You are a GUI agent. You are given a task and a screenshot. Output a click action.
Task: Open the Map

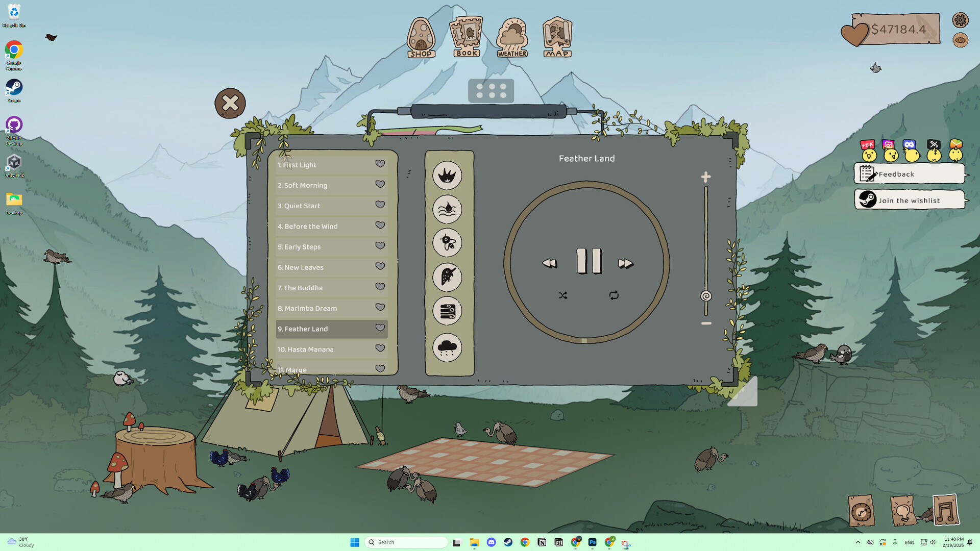(557, 36)
